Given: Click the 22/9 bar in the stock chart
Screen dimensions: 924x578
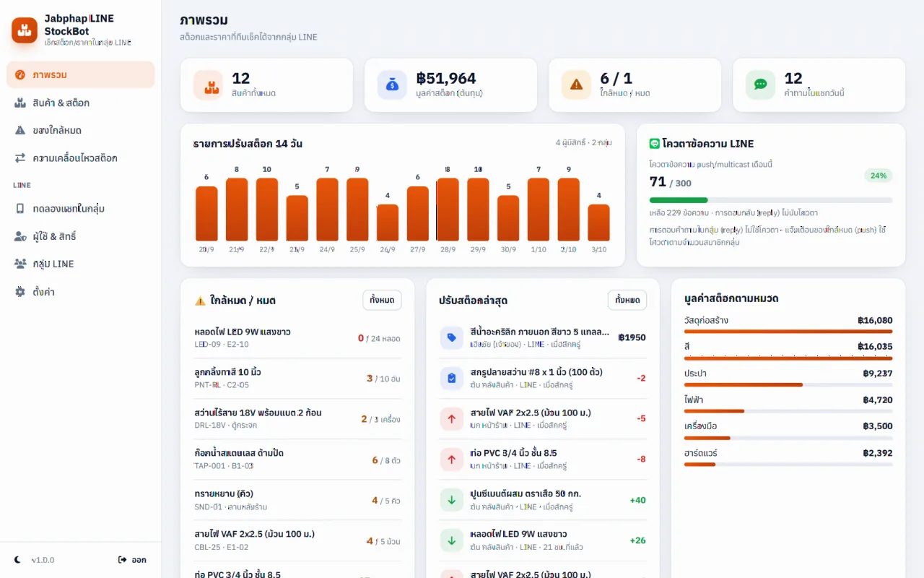Looking at the screenshot, I should [x=267, y=210].
